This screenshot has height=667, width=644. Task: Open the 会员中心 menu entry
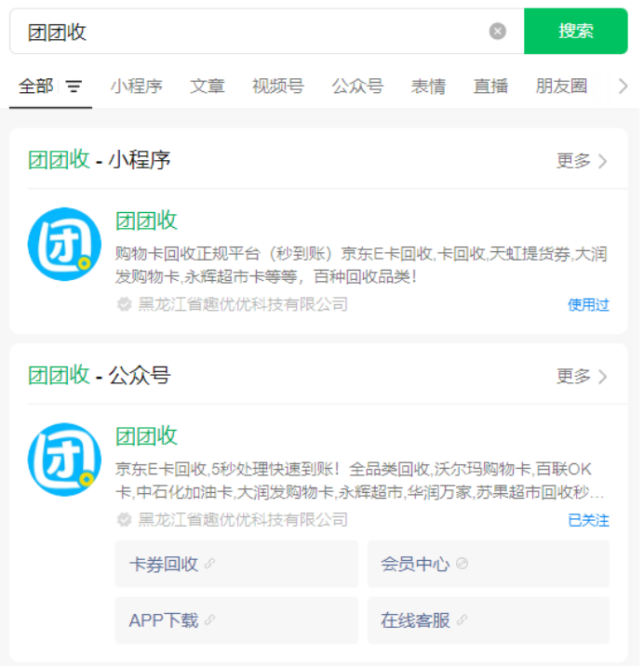coord(489,564)
